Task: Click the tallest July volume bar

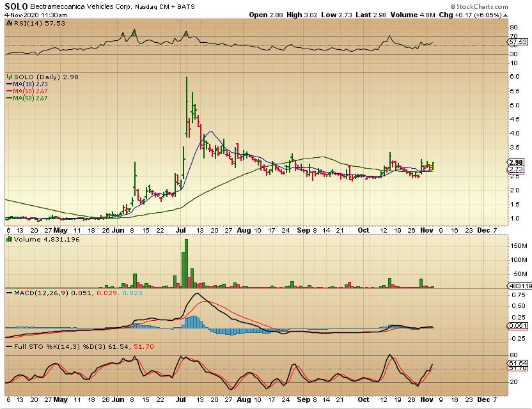Action: (186, 263)
